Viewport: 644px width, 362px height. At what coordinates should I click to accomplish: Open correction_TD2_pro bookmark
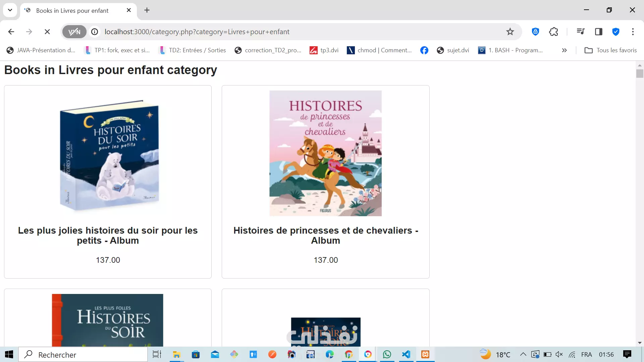(268, 50)
